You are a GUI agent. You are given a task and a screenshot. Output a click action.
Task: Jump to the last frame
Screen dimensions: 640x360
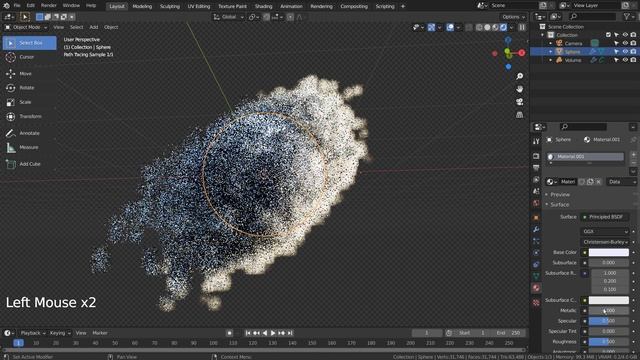(290, 333)
